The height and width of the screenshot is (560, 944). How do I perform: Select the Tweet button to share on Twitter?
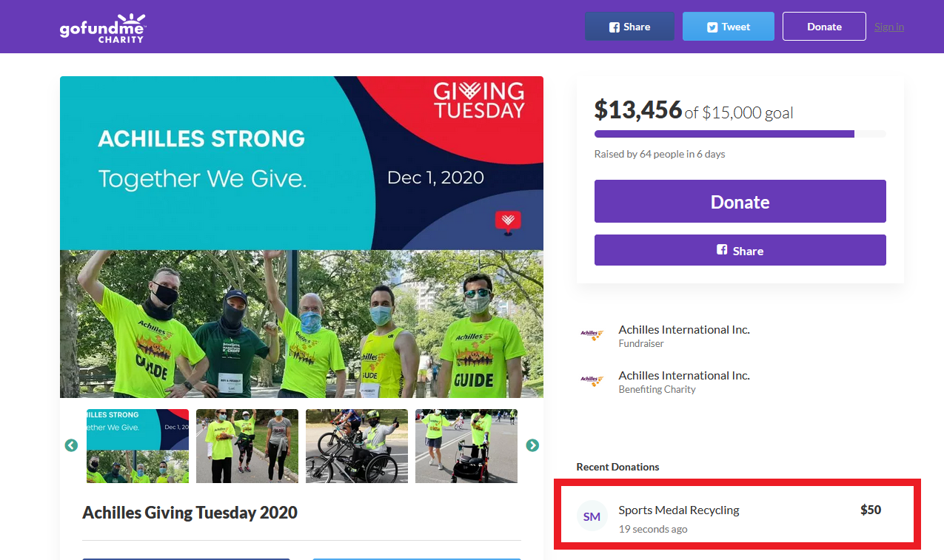[728, 26]
